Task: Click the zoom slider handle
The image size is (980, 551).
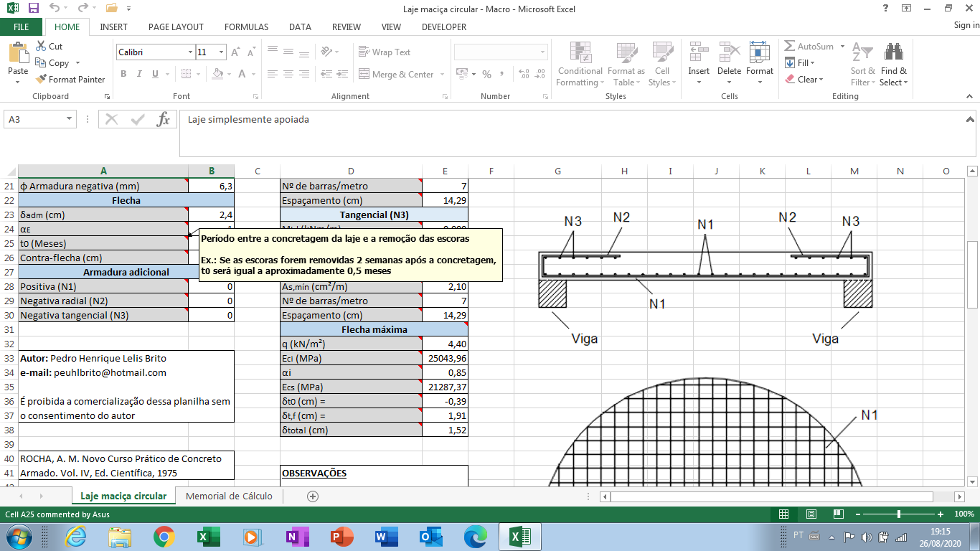Action: tap(899, 514)
